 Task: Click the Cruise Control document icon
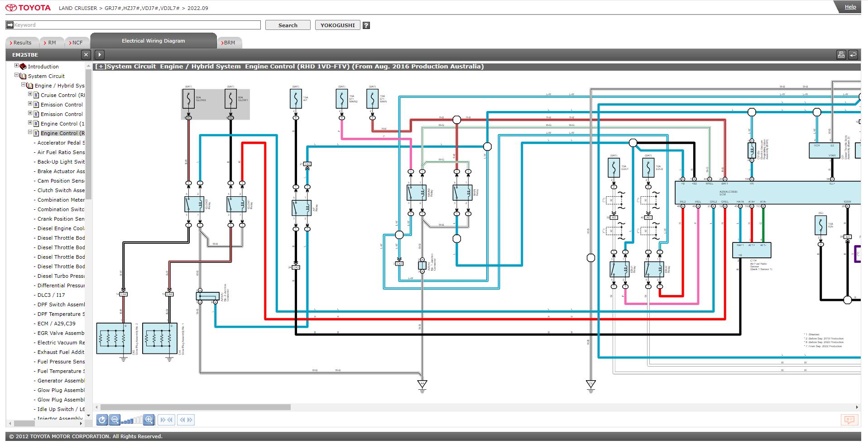[36, 95]
